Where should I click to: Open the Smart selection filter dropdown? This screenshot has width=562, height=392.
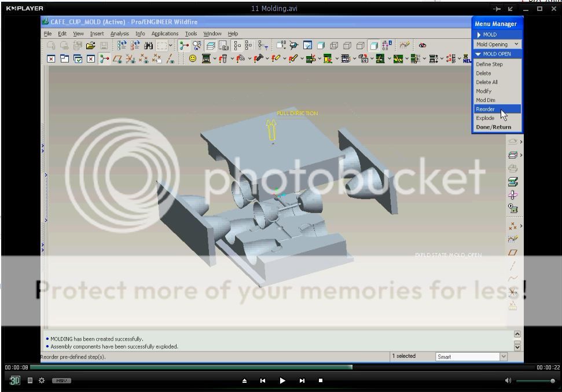click(504, 357)
